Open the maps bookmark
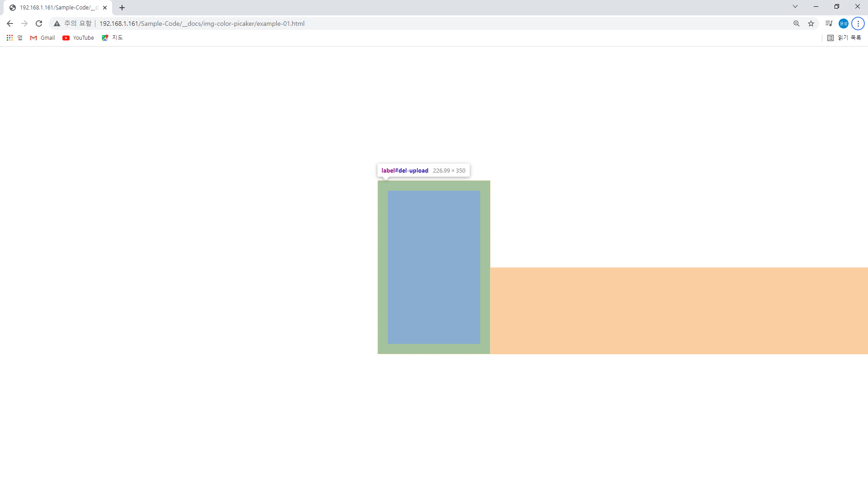This screenshot has height=488, width=868. pyautogui.click(x=112, y=38)
